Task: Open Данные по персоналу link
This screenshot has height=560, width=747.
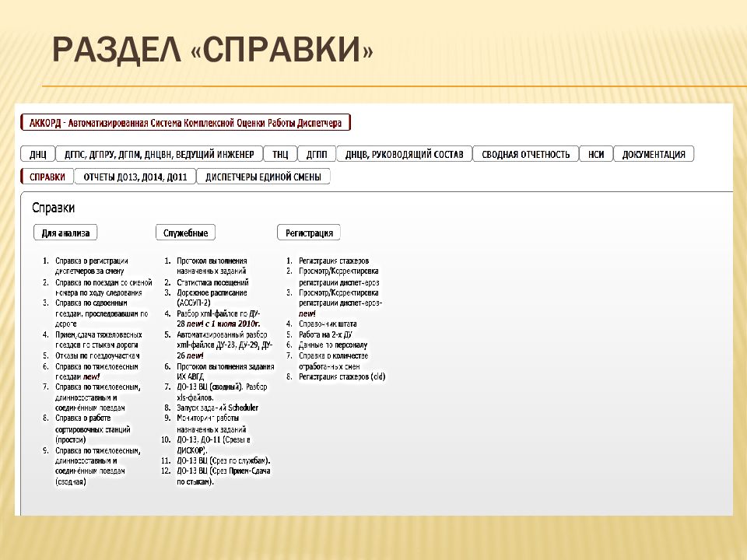Action: 333,345
